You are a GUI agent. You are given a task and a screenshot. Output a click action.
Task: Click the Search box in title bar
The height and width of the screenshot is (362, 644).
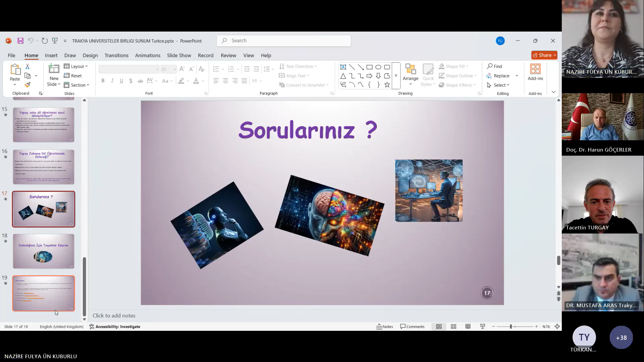coord(284,41)
